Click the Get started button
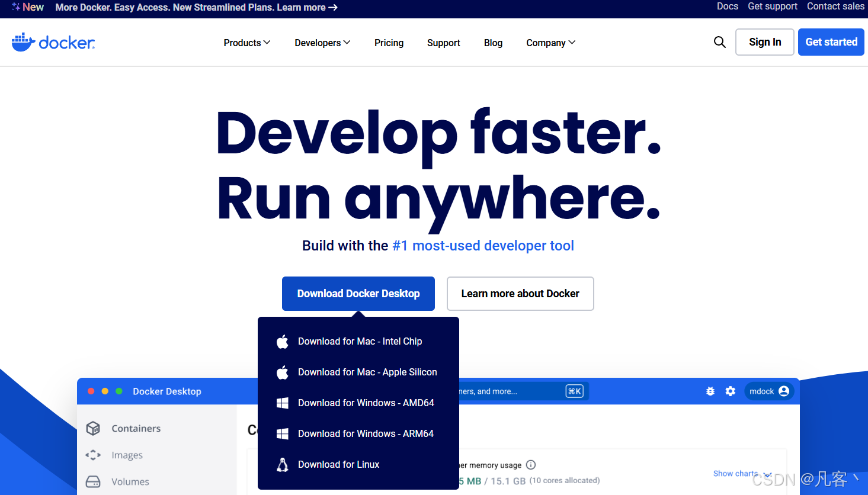The height and width of the screenshot is (495, 868). (x=831, y=42)
